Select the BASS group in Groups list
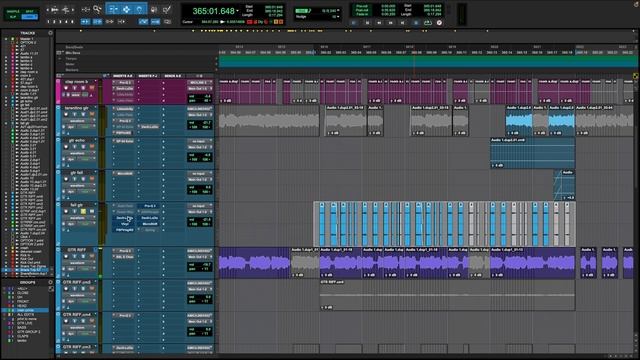 pyautogui.click(x=22, y=327)
